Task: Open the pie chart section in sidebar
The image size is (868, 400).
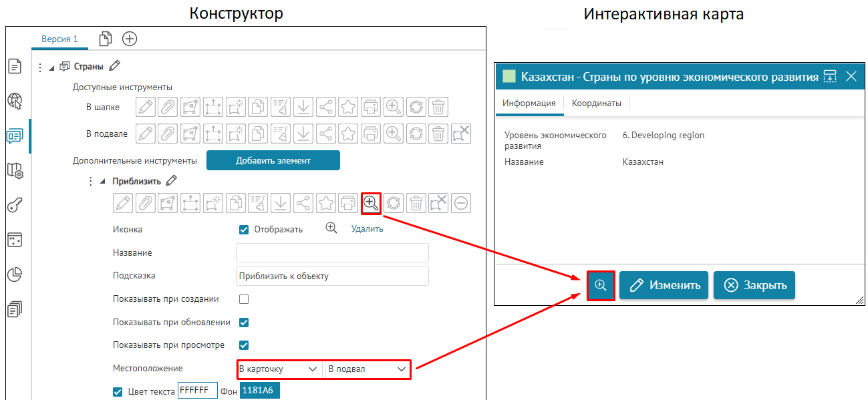Action: pos(15,274)
